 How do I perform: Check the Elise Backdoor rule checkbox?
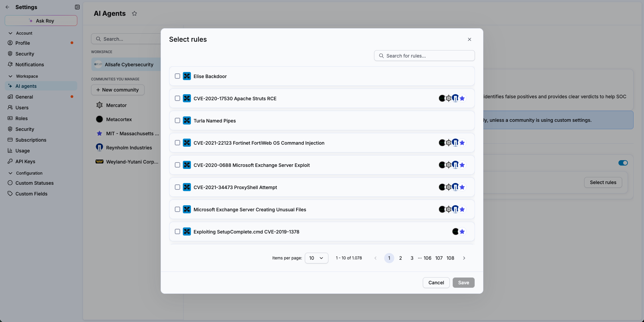pyautogui.click(x=177, y=76)
